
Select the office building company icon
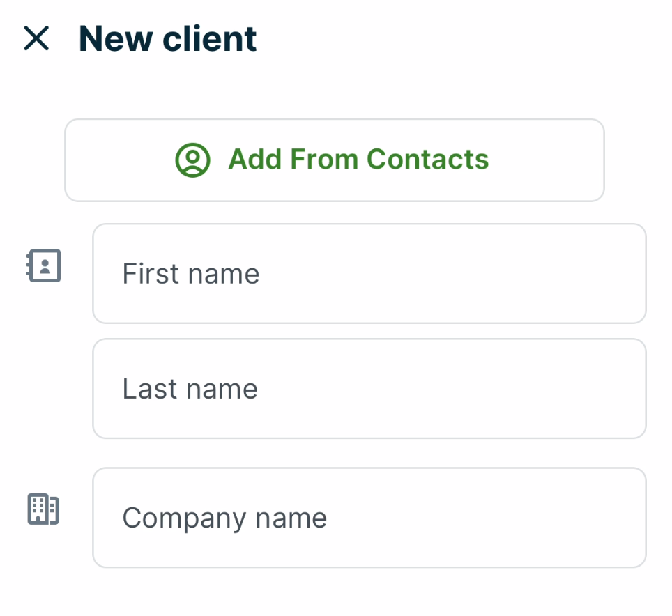pyautogui.click(x=43, y=509)
